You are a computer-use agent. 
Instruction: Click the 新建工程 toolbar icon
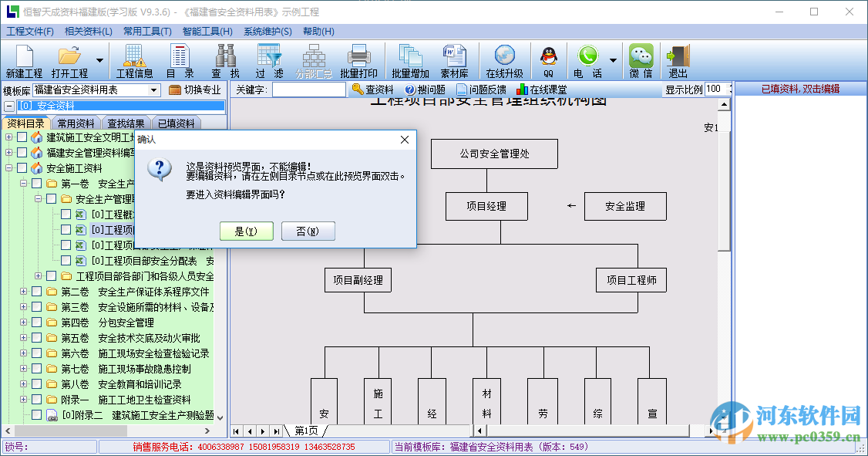click(x=23, y=60)
